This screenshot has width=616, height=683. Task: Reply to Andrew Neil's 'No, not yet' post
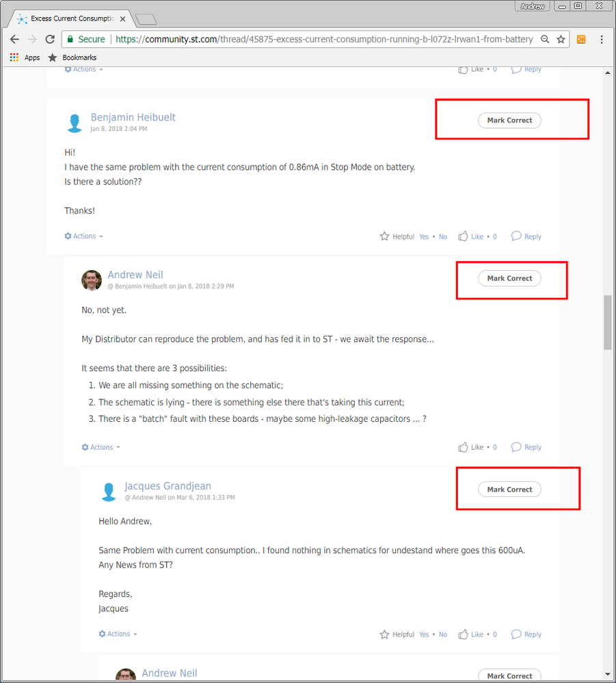point(526,447)
